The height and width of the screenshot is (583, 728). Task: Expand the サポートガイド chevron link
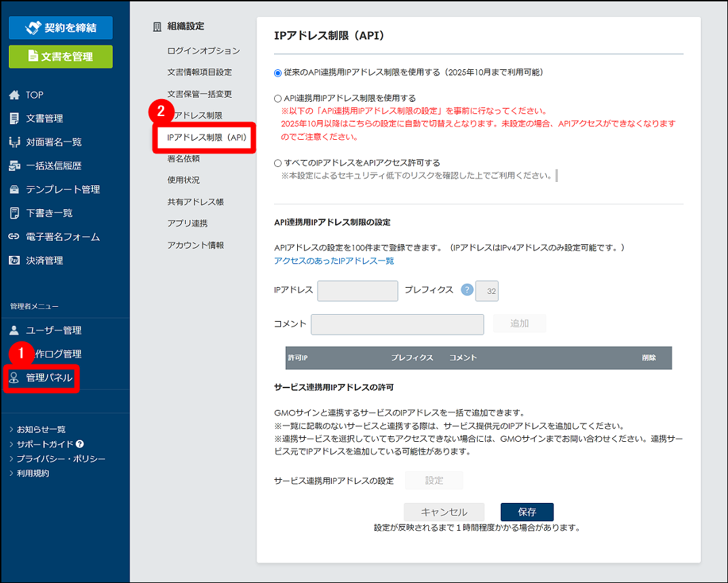12,444
